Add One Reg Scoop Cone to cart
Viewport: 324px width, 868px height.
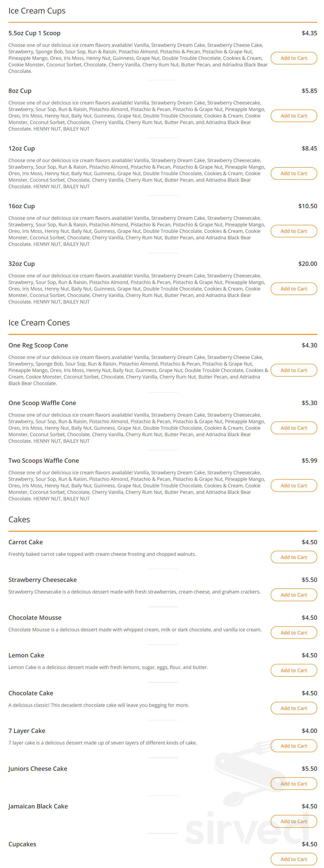pyautogui.click(x=293, y=370)
